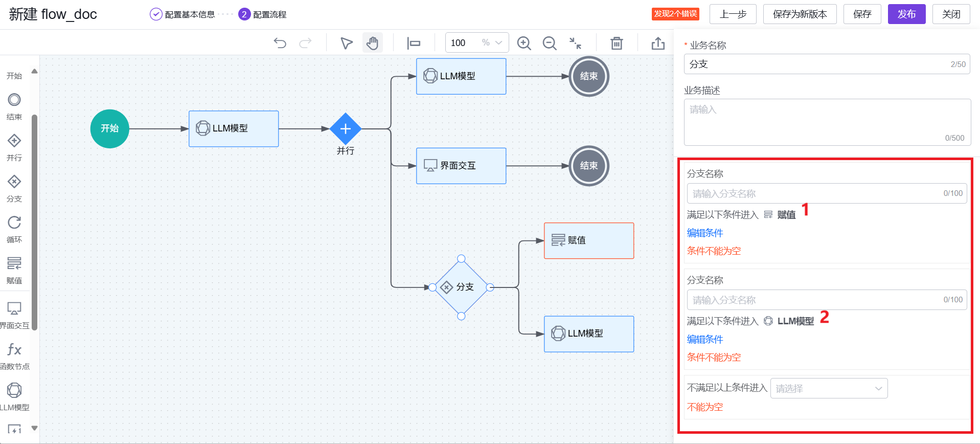980x444 pixels.
Task: Click the zoom in magnifier
Action: point(524,43)
